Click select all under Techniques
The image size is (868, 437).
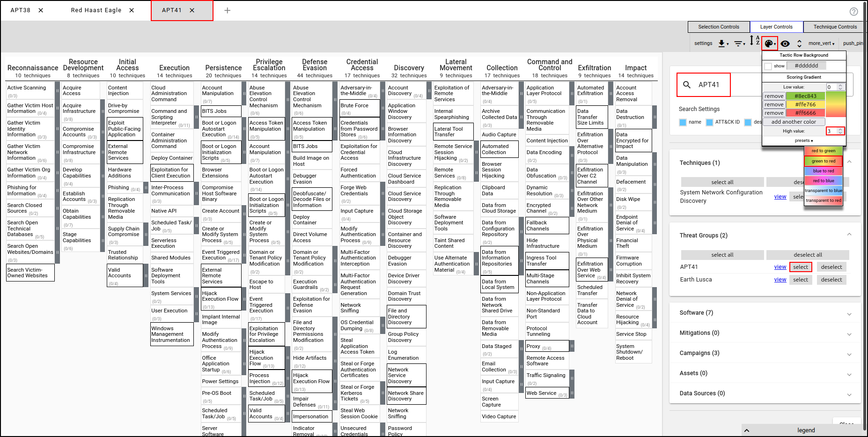(722, 182)
